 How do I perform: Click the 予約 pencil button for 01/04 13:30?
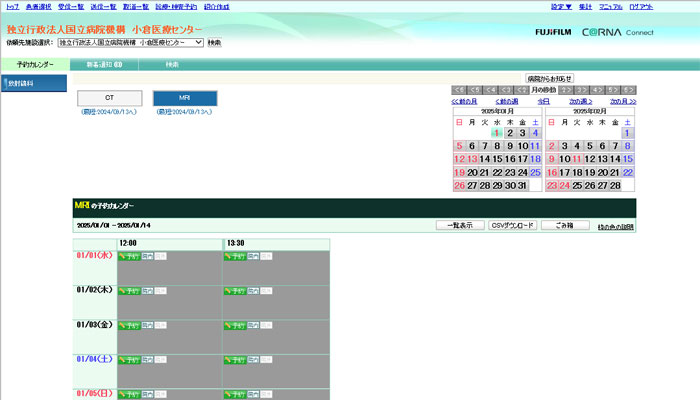coord(235,360)
